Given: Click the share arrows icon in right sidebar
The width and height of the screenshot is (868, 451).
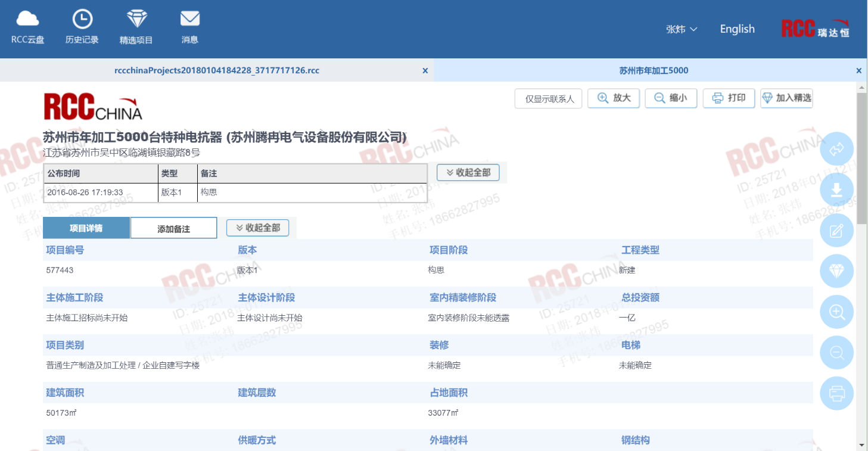Looking at the screenshot, I should pyautogui.click(x=836, y=149).
